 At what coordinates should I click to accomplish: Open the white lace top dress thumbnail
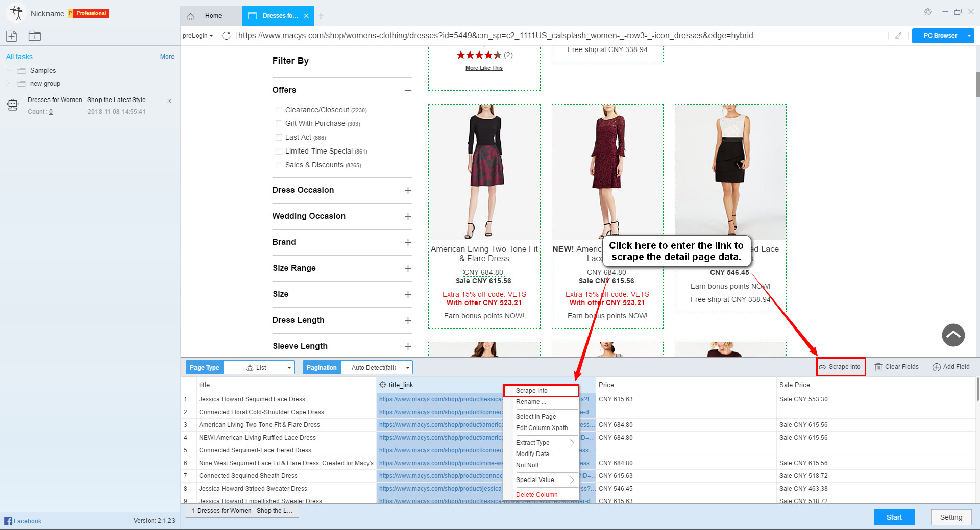tap(730, 172)
